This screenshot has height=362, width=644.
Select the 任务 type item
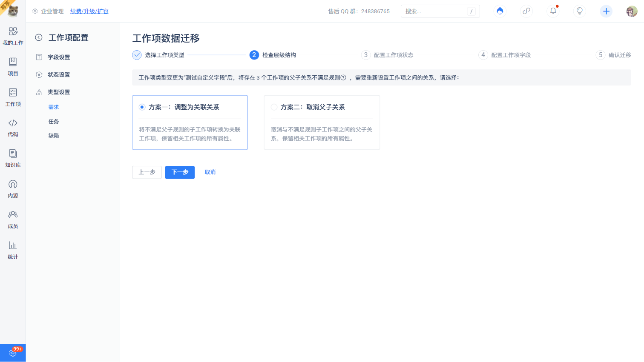click(54, 122)
